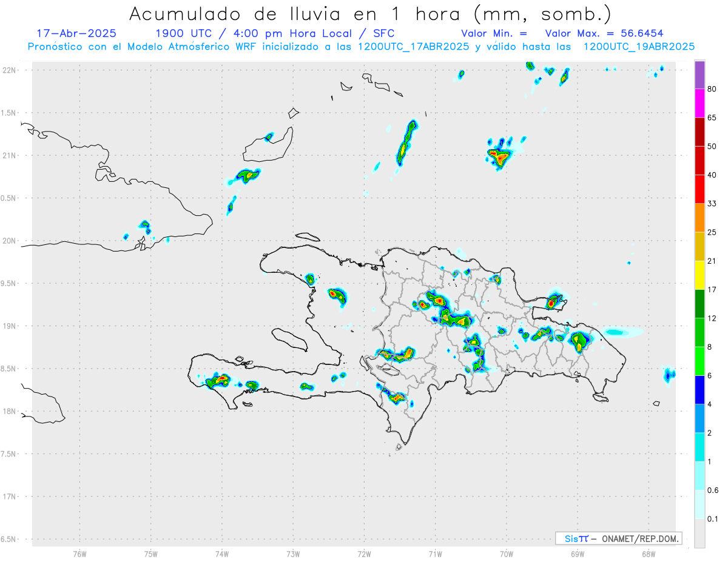Select the lime green swatch between 6 and 8
Image resolution: width=728 pixels, height=562 pixels.
click(699, 361)
